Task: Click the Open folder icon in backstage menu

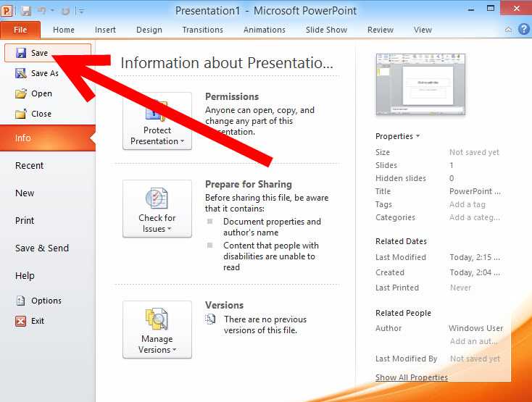Action: coord(21,93)
